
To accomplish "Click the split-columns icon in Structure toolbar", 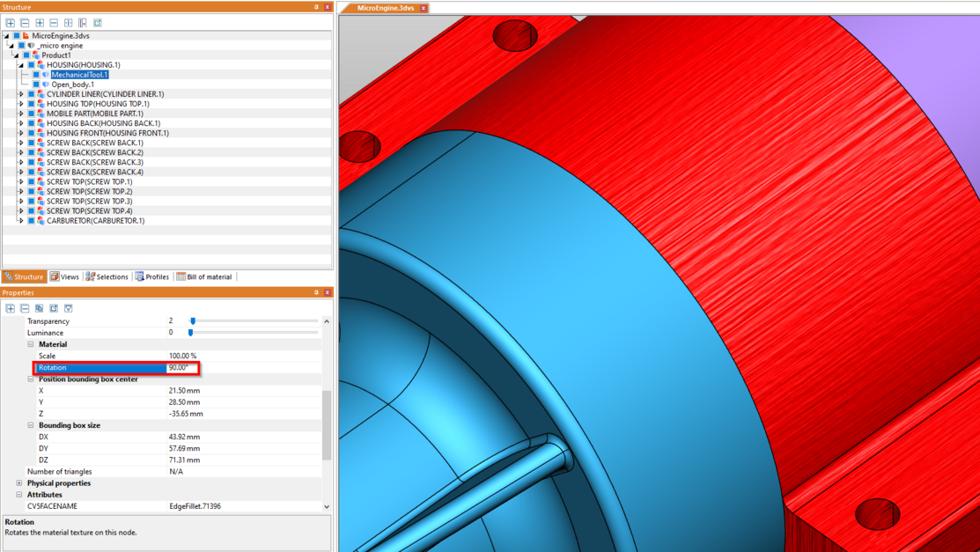I will pyautogui.click(x=68, y=23).
